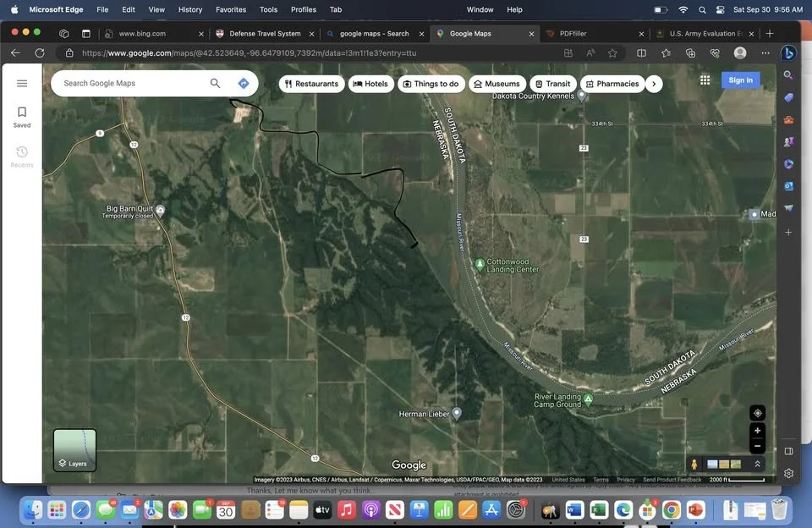Viewport: 812px width, 528px height.
Task: Click the blue Sign in button
Action: coord(741,80)
